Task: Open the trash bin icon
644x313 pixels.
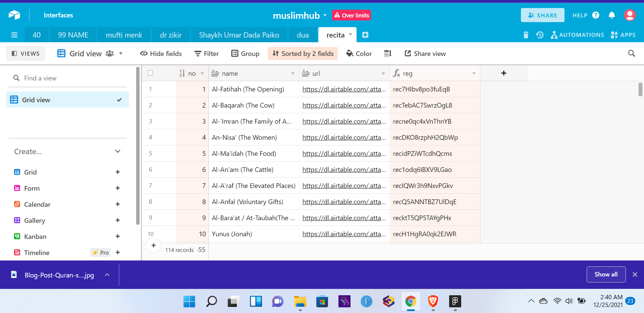Action: click(526, 35)
